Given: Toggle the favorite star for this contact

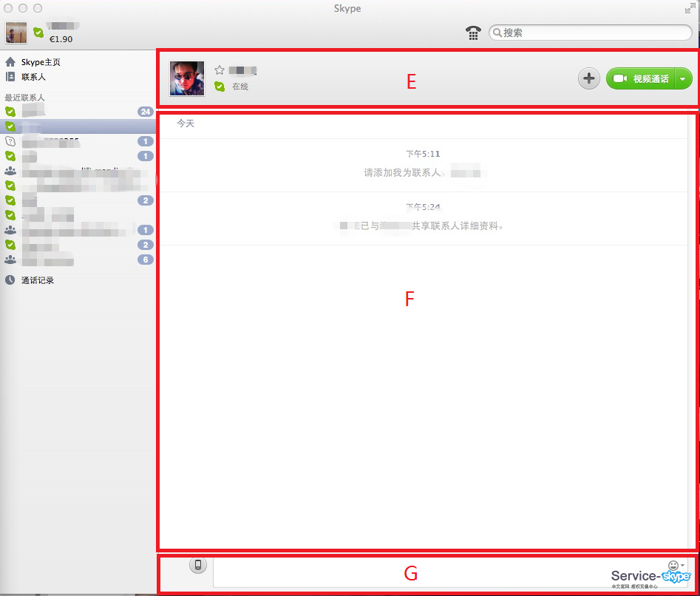Looking at the screenshot, I should tap(220, 70).
